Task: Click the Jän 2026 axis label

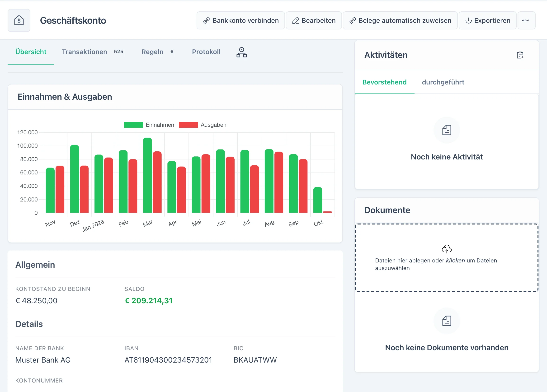Action: click(93, 226)
